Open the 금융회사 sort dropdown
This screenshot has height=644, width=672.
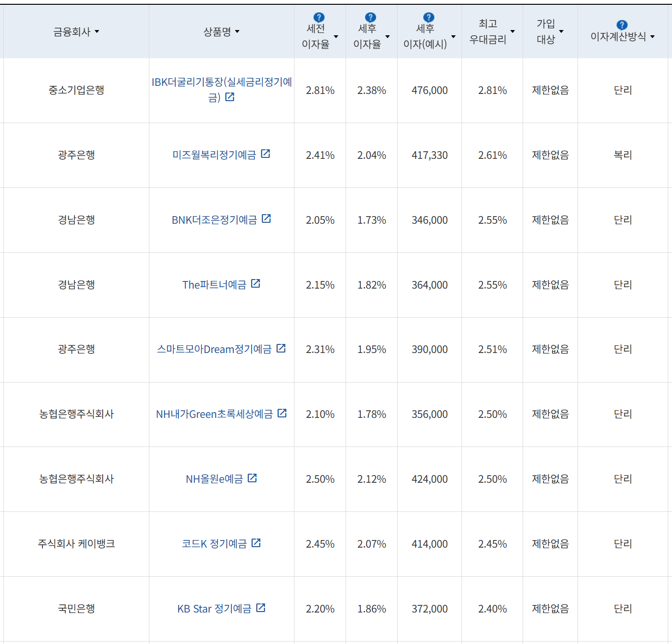click(97, 31)
